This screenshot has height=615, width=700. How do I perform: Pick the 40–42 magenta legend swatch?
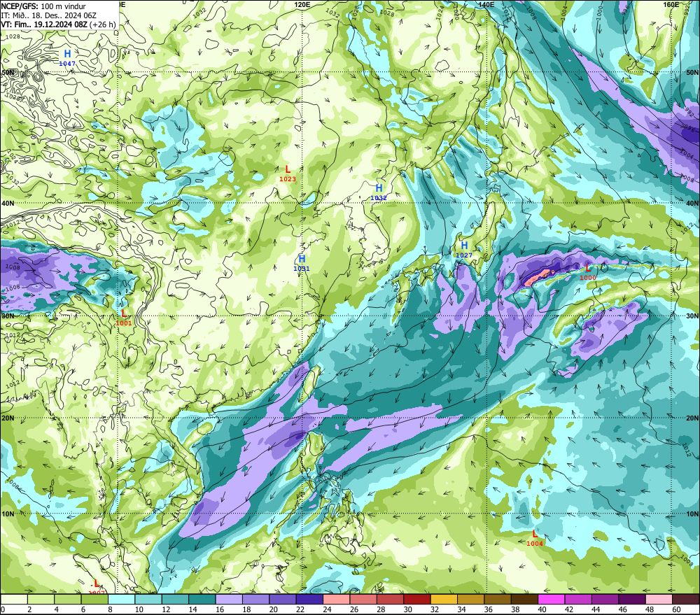[552, 599]
